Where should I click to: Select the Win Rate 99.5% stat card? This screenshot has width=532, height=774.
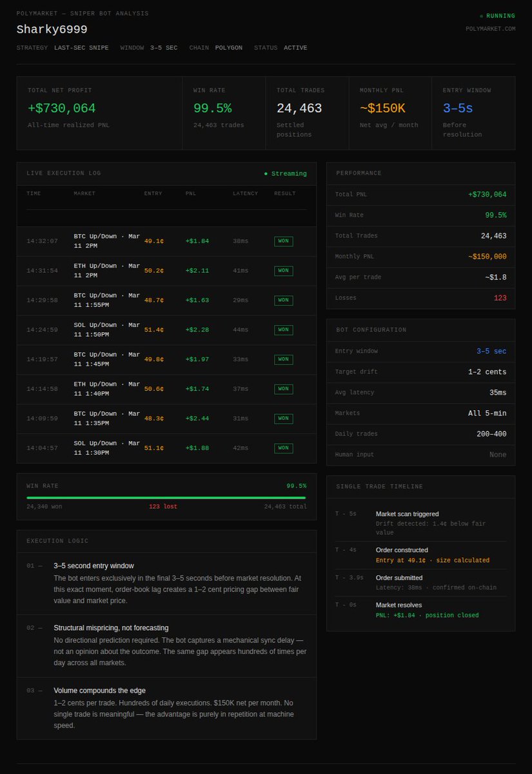pyautogui.click(x=224, y=113)
